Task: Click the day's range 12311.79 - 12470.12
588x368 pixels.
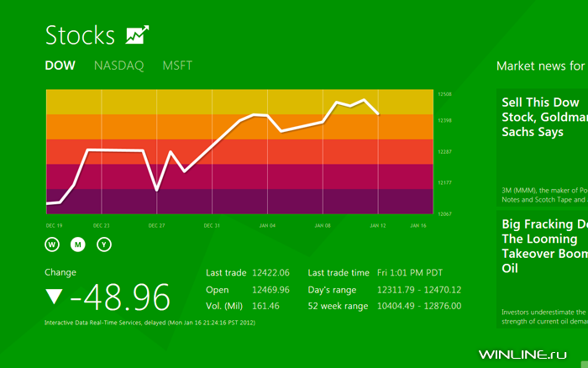Action: [x=419, y=290]
